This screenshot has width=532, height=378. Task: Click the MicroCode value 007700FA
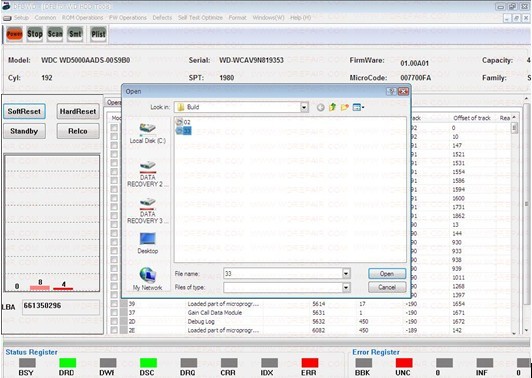click(416, 78)
